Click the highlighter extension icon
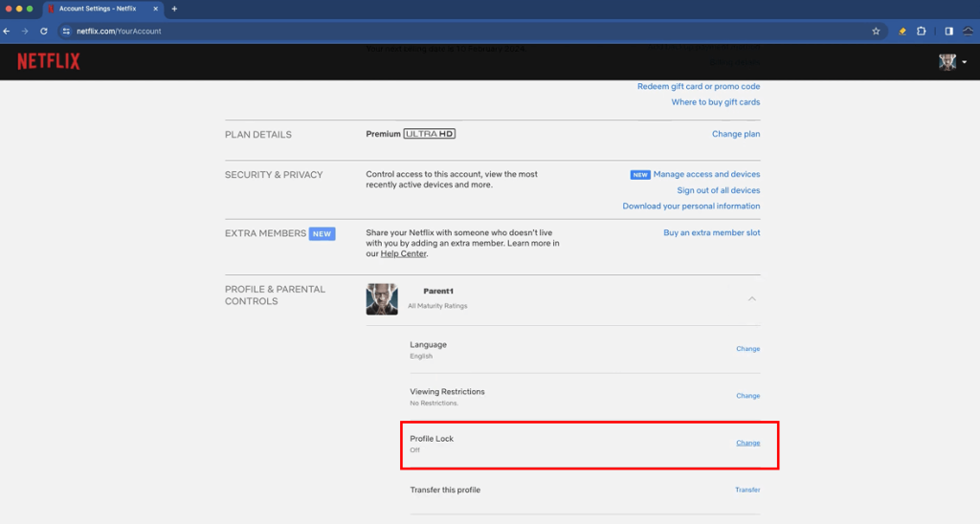This screenshot has width=980, height=524. 902,32
